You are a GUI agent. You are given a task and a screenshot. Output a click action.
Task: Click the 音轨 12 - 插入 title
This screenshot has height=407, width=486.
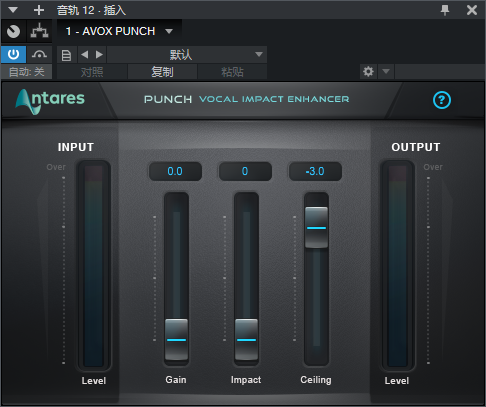click(x=91, y=10)
